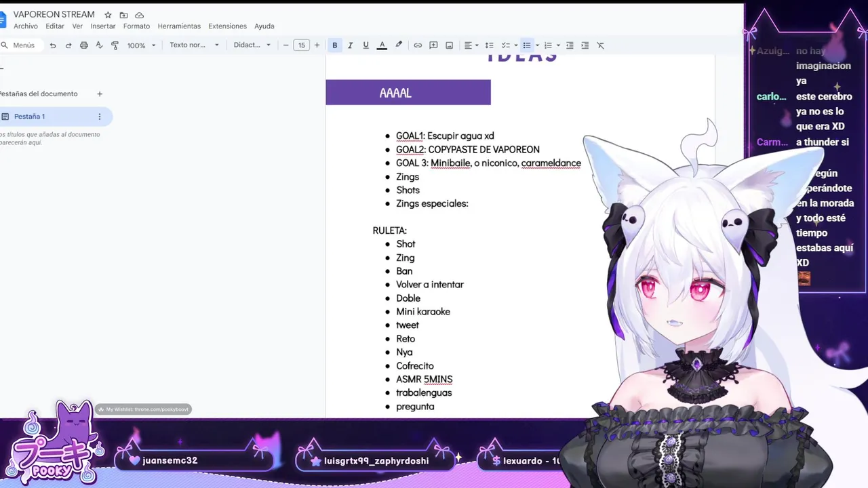Screen dimensions: 868x488
Task: Open the zoom level dropdown at 100%
Action: (142, 45)
